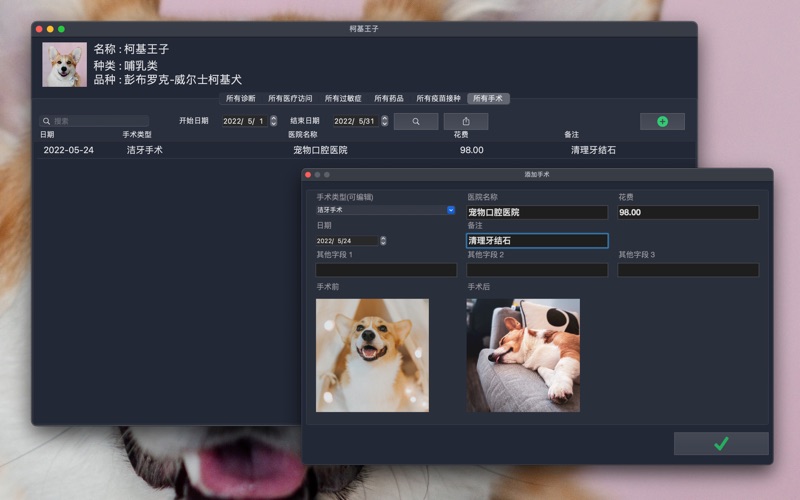Image resolution: width=800 pixels, height=500 pixels.
Task: Minimize the 柯基王子 main window
Action: (50, 29)
